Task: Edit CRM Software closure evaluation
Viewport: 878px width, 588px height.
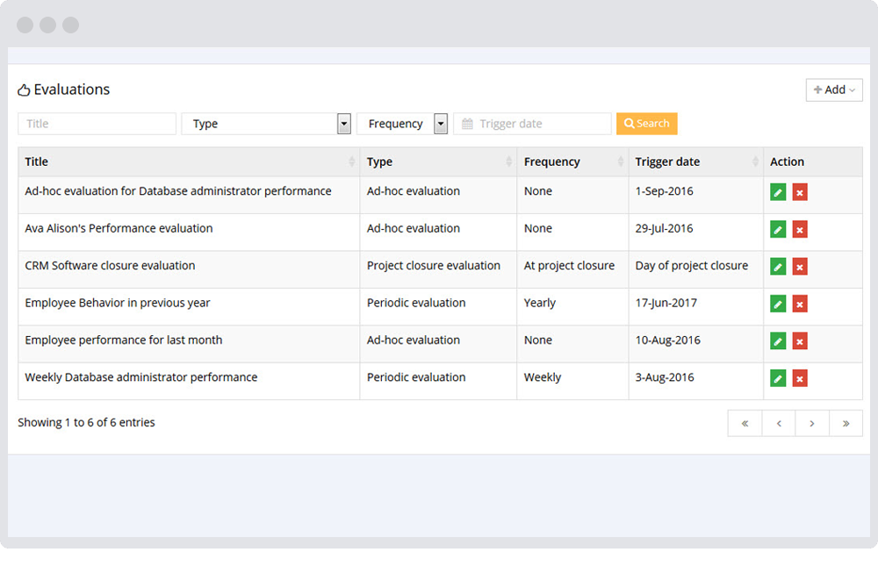Action: click(778, 266)
